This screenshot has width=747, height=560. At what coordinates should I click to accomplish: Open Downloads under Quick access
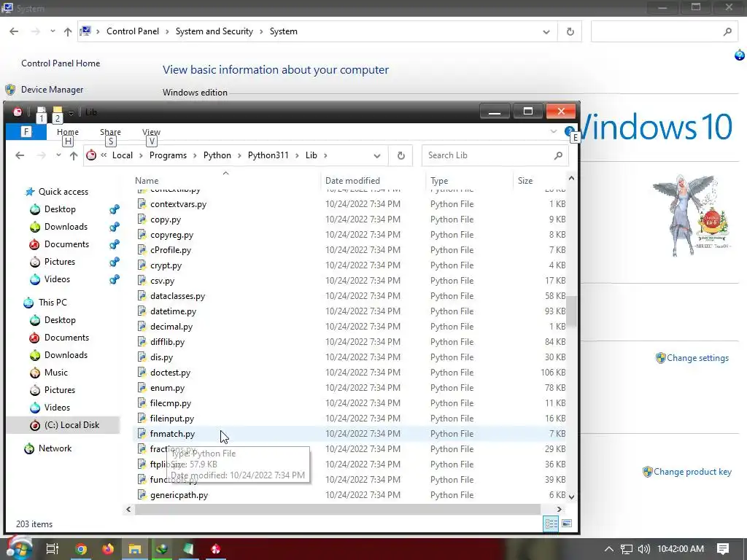(66, 227)
